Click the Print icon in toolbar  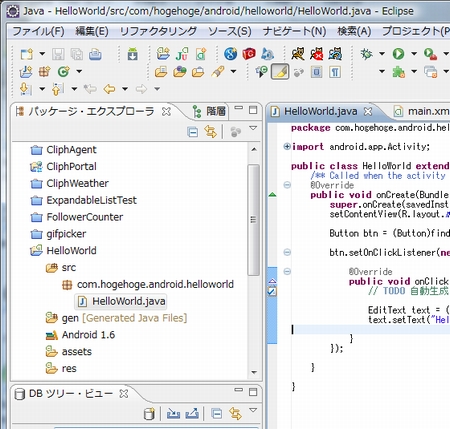point(95,54)
